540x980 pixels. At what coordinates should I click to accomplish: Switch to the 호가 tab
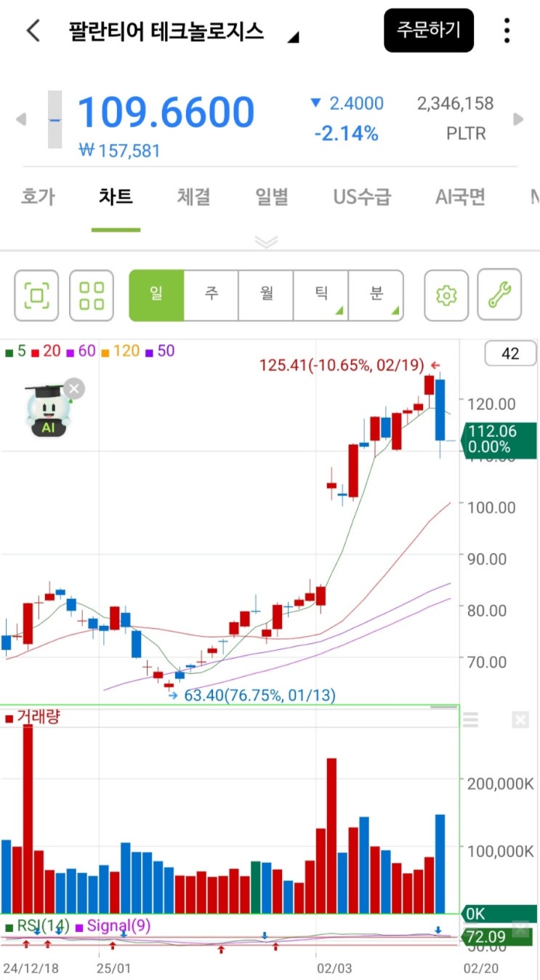tap(38, 197)
